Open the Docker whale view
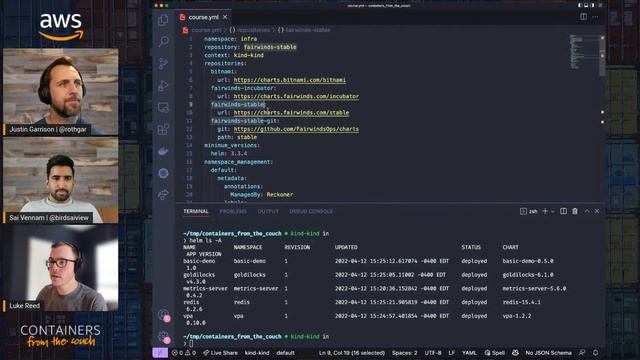Image resolution: width=640 pixels, height=360 pixels. [163, 151]
